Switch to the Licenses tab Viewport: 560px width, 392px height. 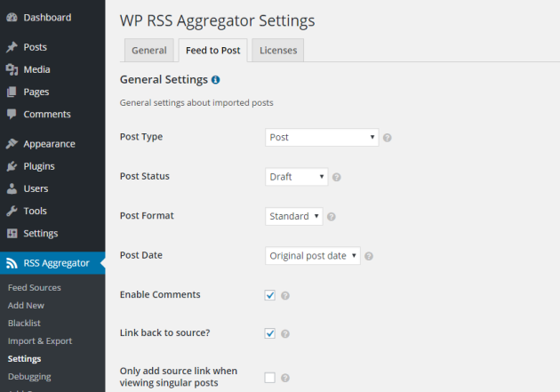pyautogui.click(x=278, y=51)
